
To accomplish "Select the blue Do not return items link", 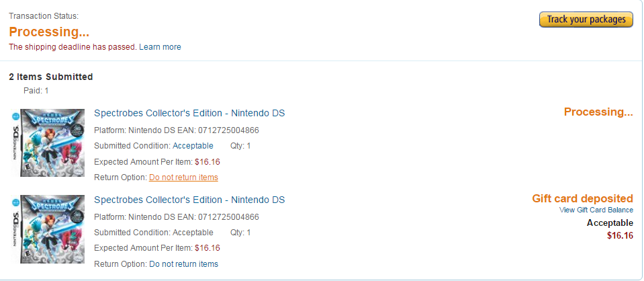I will [183, 264].
